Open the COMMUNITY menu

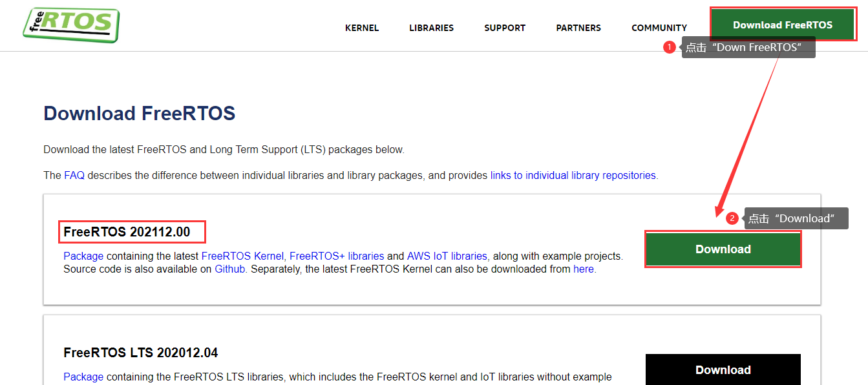pos(659,28)
